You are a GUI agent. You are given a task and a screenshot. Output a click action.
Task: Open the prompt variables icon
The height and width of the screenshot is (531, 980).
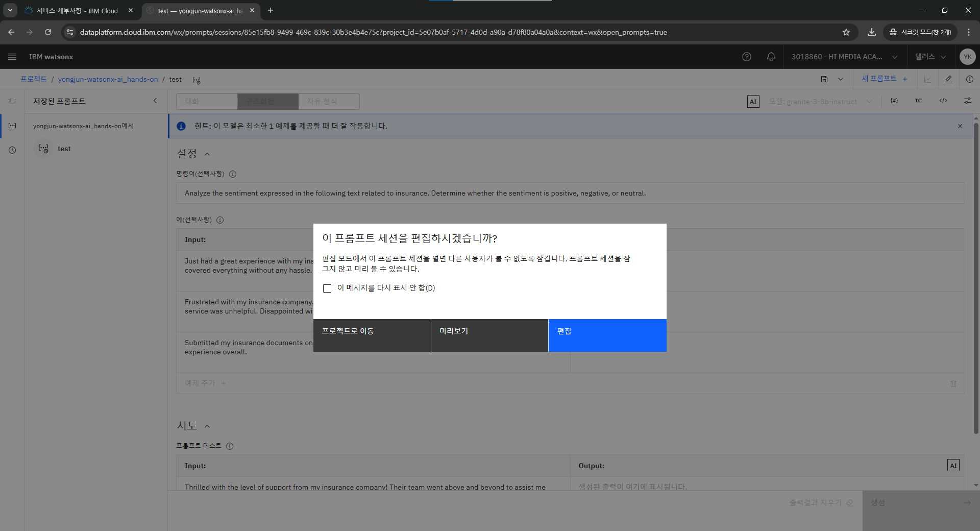pyautogui.click(x=894, y=101)
